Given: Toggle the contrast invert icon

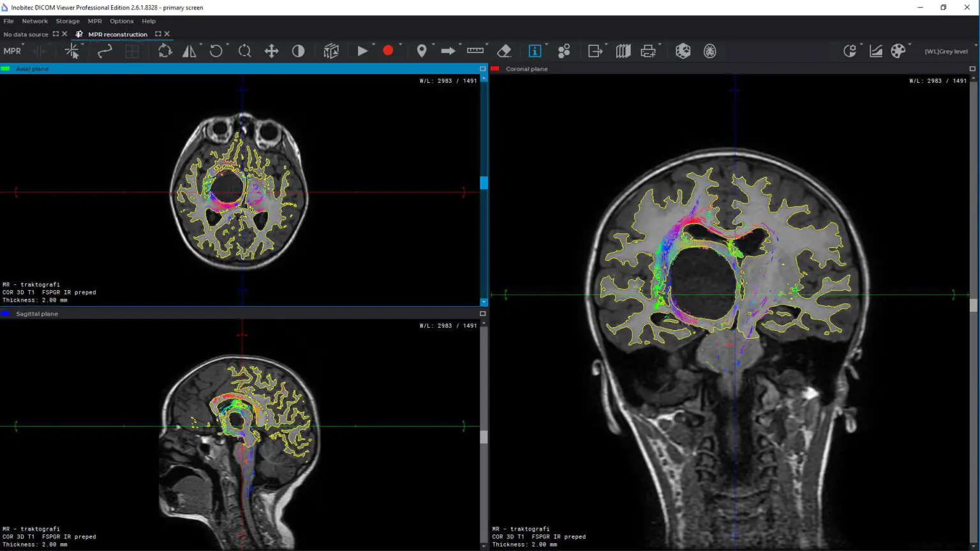Looking at the screenshot, I should tap(298, 51).
